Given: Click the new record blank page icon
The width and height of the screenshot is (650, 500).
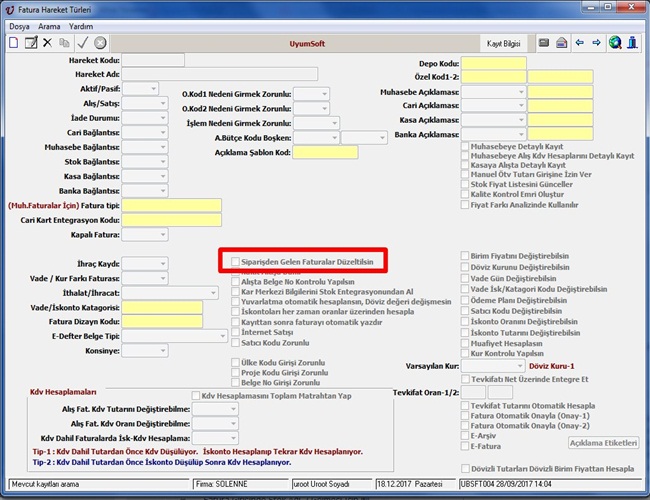Looking at the screenshot, I should [x=14, y=43].
